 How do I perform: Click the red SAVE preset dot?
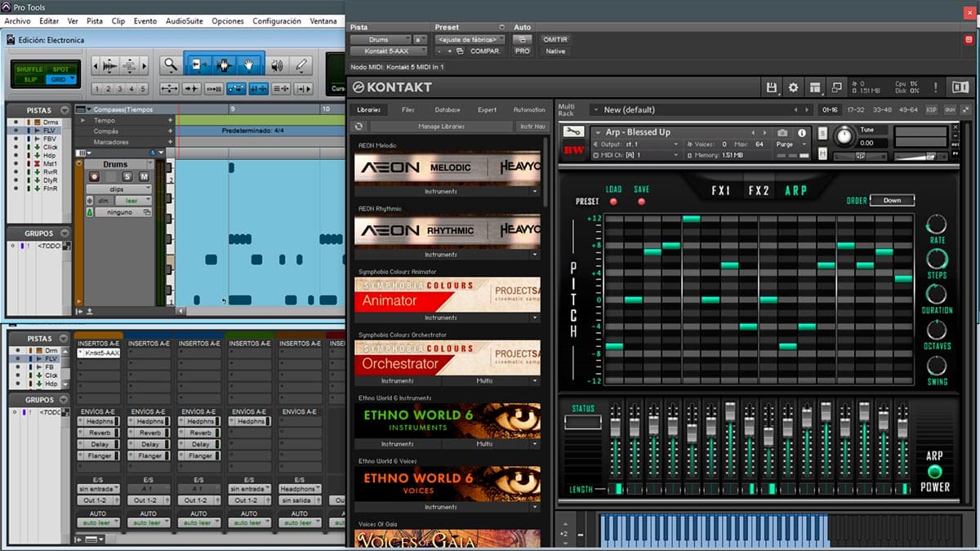[641, 202]
